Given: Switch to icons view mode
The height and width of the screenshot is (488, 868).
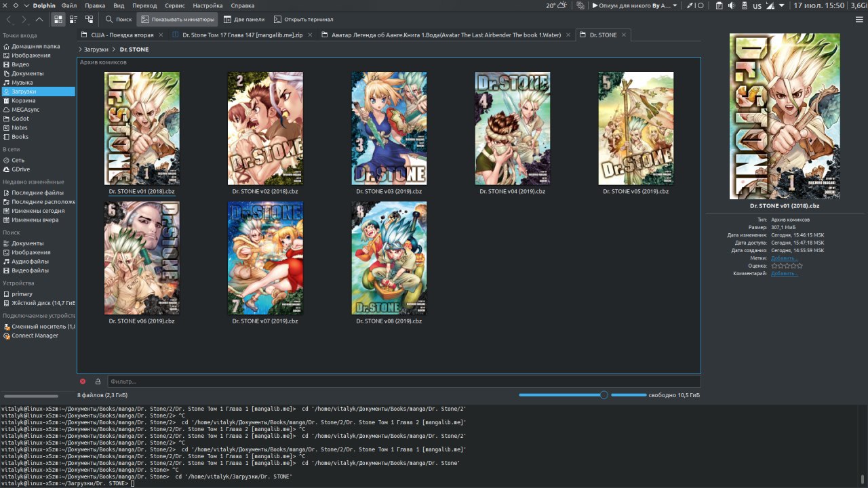Looking at the screenshot, I should tap(58, 20).
